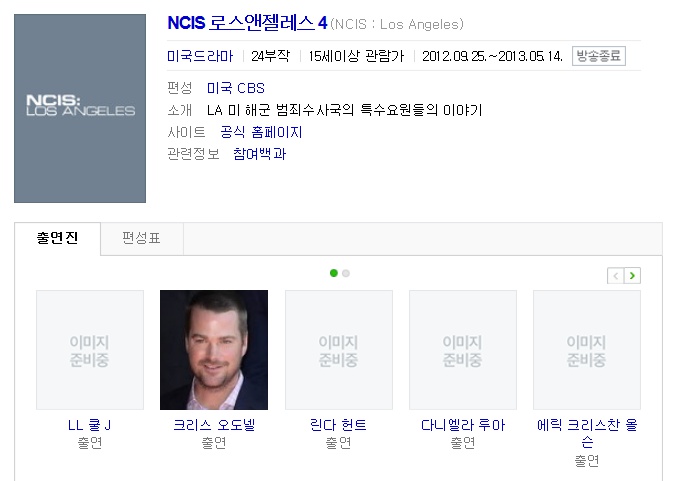Click the (NCIS : Los Angeles) English subtitle
Image resolution: width=678 pixels, height=481 pixels.
[x=397, y=24]
